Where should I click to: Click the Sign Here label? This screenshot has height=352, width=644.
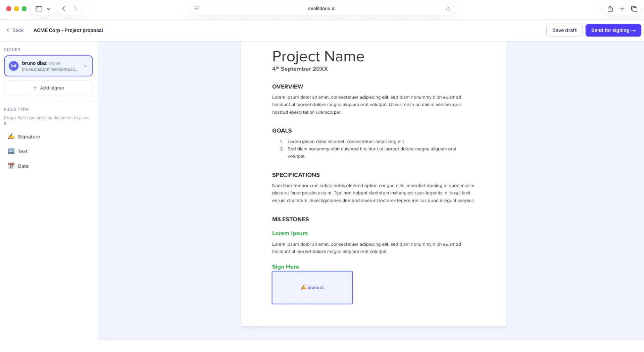point(286,267)
